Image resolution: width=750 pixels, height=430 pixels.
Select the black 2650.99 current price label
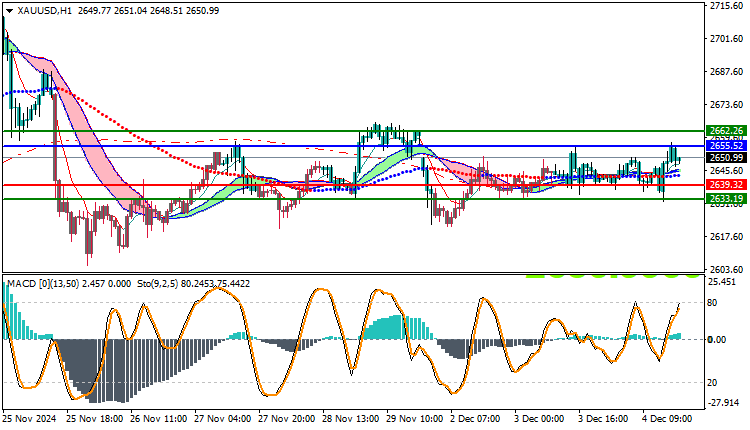point(726,157)
